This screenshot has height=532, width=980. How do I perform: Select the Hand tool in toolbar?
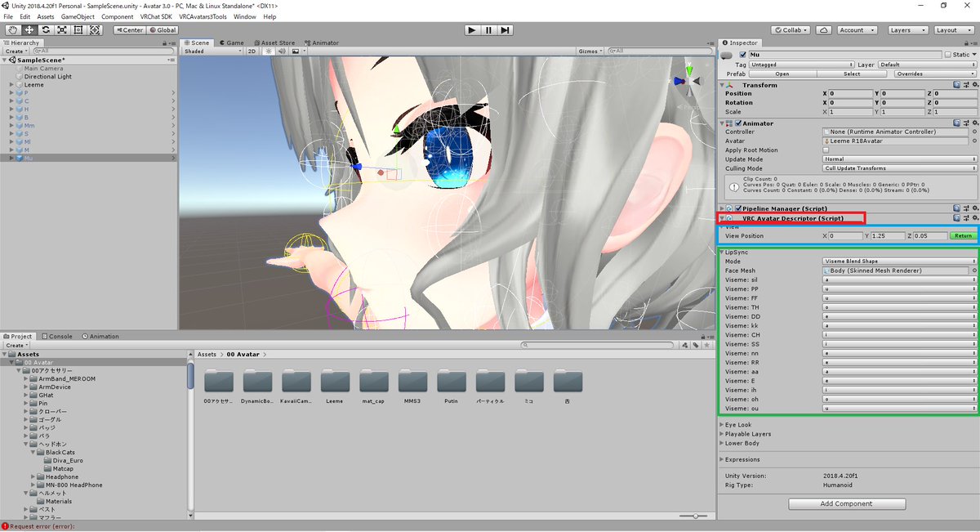[12, 29]
